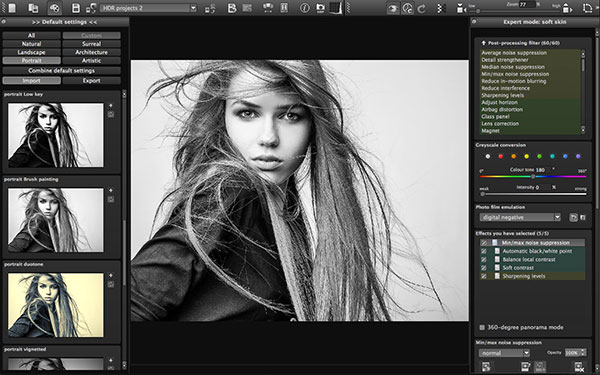Select the portrait Low key thumbnail
Viewport: 600px width, 375px height.
click(55, 135)
